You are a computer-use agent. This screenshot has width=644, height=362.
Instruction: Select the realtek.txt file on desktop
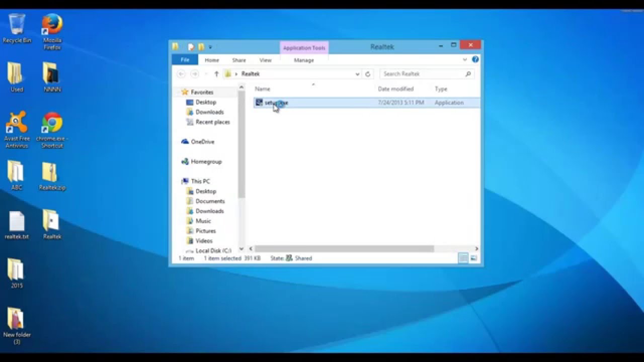coord(17,224)
